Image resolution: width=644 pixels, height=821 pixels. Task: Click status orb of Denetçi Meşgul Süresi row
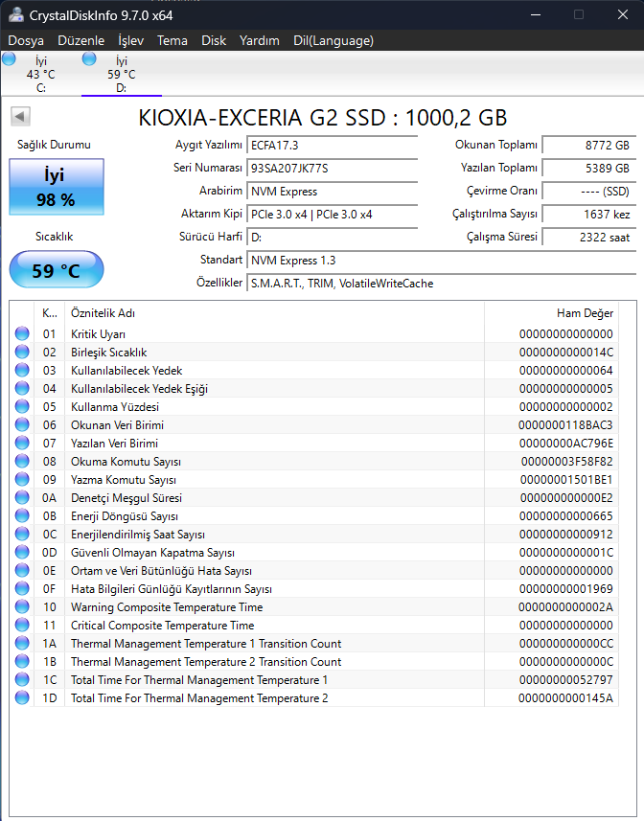tap(22, 497)
